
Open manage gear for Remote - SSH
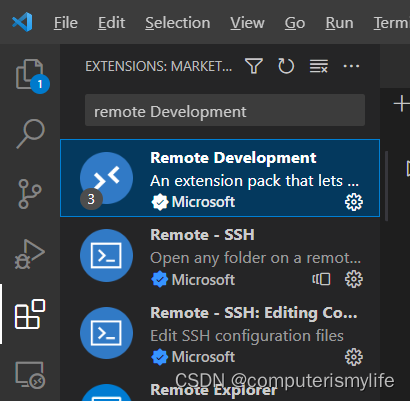point(354,279)
